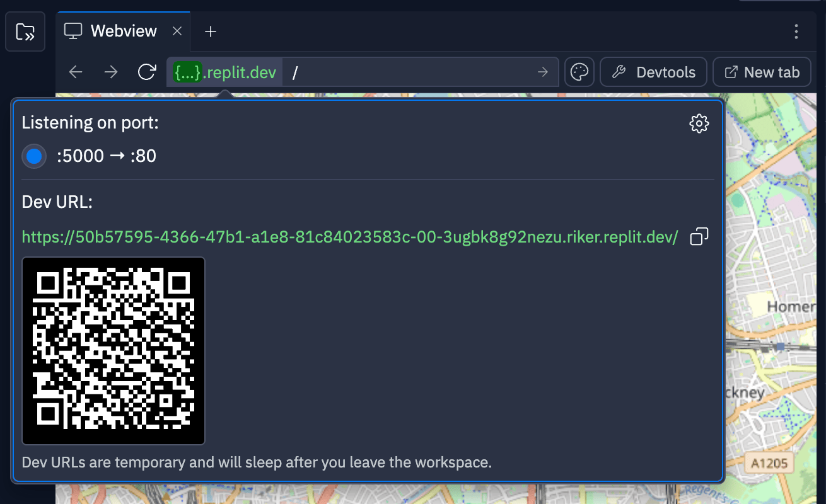The height and width of the screenshot is (504, 826).
Task: Click the A1205 road label on map
Action: (x=769, y=464)
